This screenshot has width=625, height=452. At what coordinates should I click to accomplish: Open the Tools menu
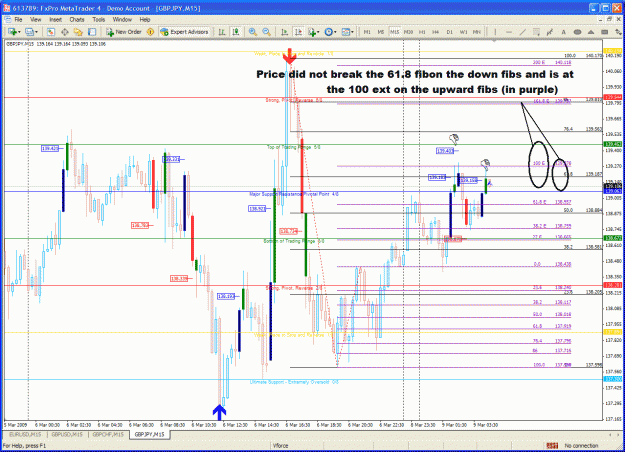[x=98, y=19]
